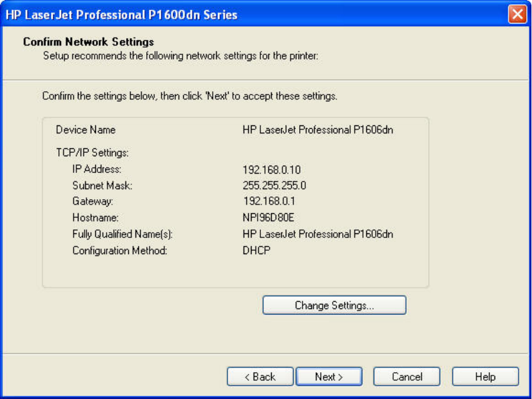The height and width of the screenshot is (399, 532).
Task: Select the IP address value 192.168.0.10
Action: (x=272, y=170)
